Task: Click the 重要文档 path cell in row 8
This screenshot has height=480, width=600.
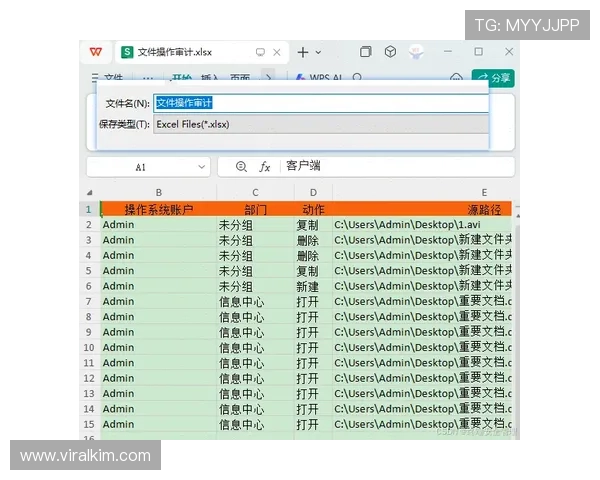Action: [x=422, y=317]
